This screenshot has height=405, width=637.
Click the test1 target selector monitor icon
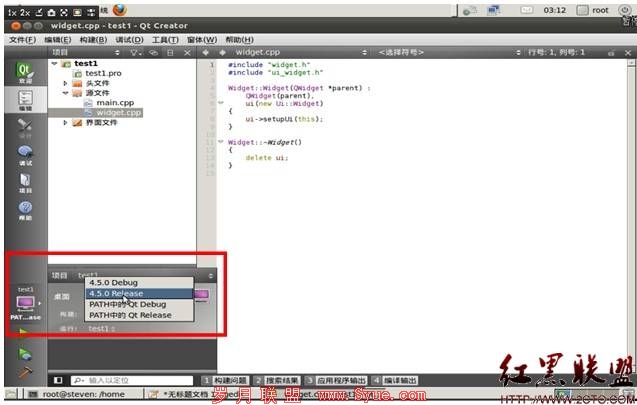pyautogui.click(x=25, y=303)
